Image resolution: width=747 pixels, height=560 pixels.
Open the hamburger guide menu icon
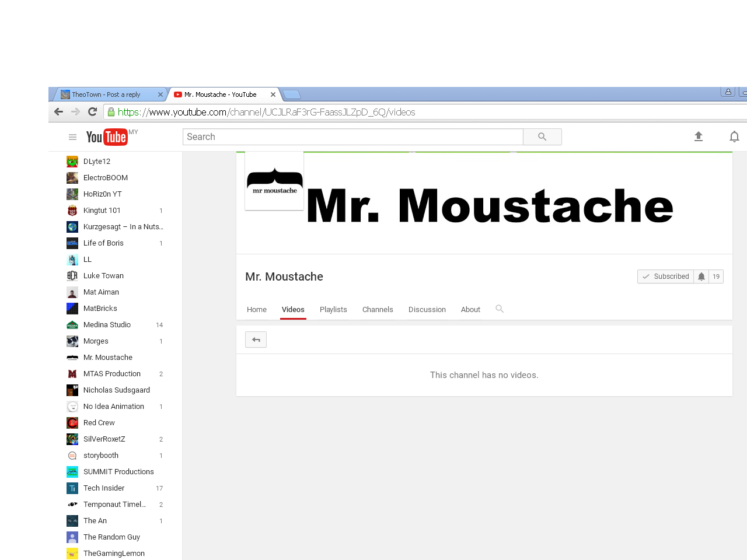point(72,137)
